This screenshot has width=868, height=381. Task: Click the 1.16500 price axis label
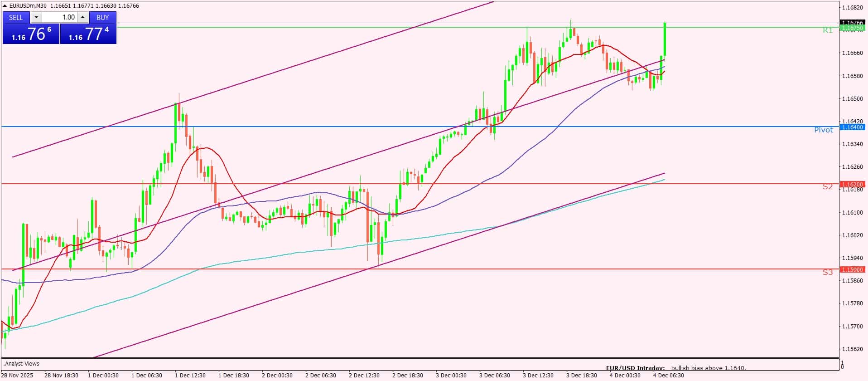coord(852,98)
